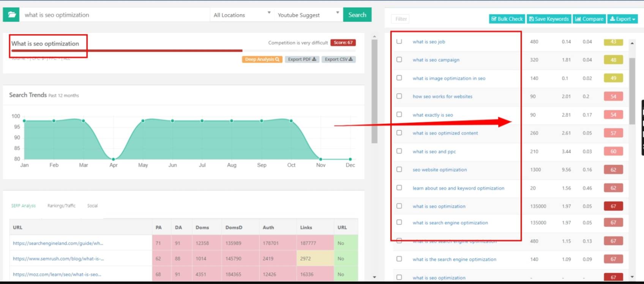
Task: Click the Apr data point on trends chart
Action: (x=113, y=159)
